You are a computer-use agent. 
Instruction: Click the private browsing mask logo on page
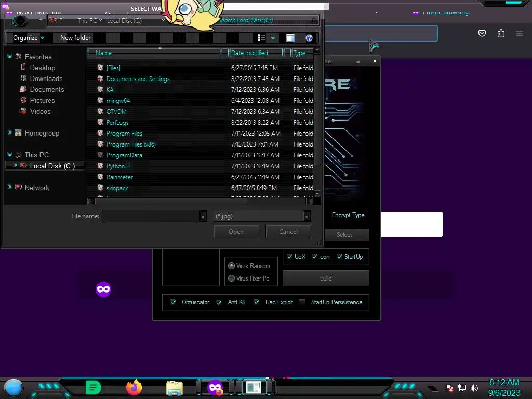point(103,289)
